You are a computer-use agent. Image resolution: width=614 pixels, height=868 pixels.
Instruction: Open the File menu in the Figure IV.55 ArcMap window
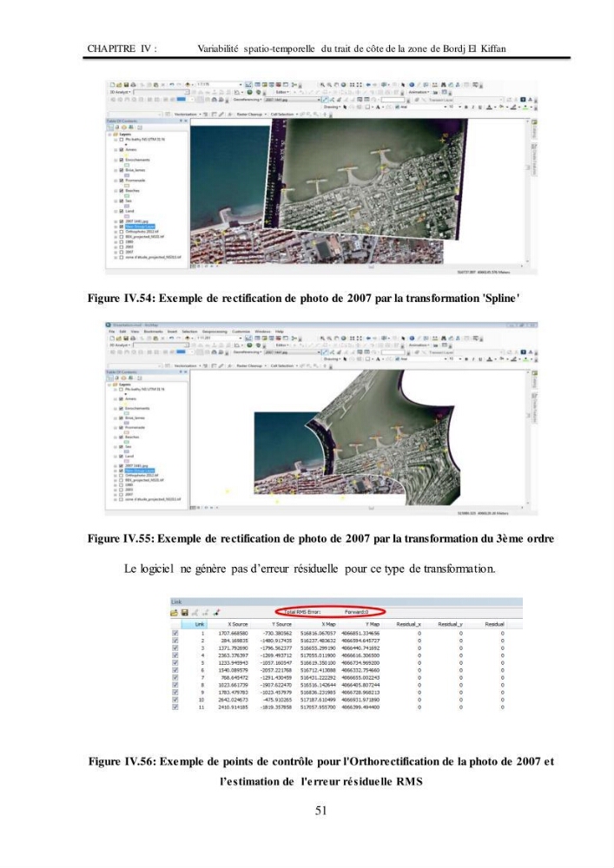coord(112,331)
